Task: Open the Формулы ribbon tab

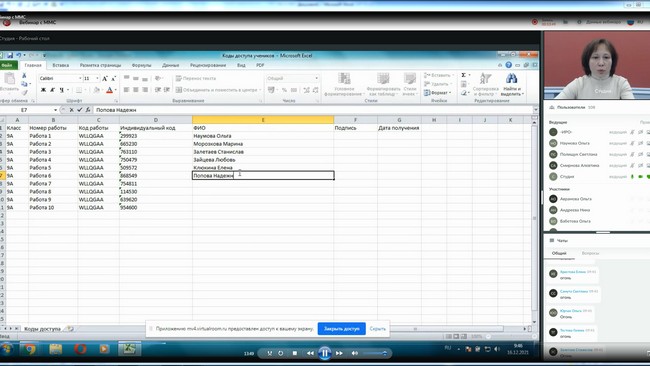Action: pos(141,65)
